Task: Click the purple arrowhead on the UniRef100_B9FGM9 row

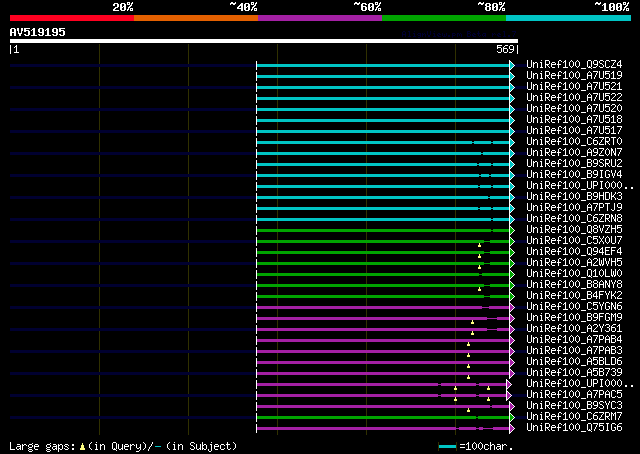Action: [x=512, y=318]
